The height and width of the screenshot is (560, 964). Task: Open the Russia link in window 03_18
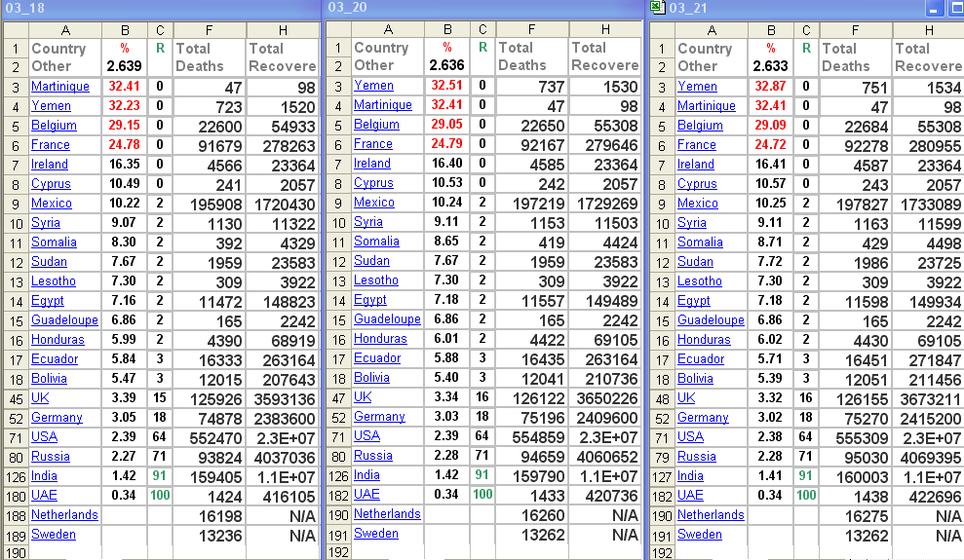(x=51, y=456)
